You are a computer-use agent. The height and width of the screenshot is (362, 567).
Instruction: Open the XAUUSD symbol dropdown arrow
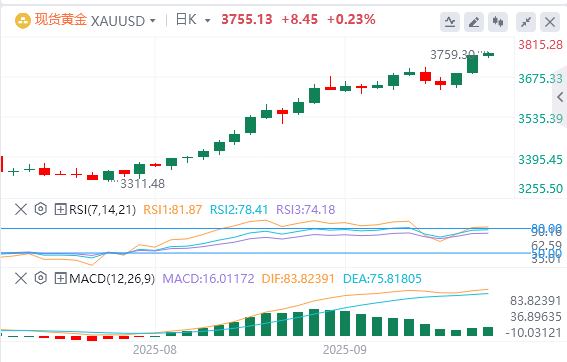pyautogui.click(x=153, y=21)
